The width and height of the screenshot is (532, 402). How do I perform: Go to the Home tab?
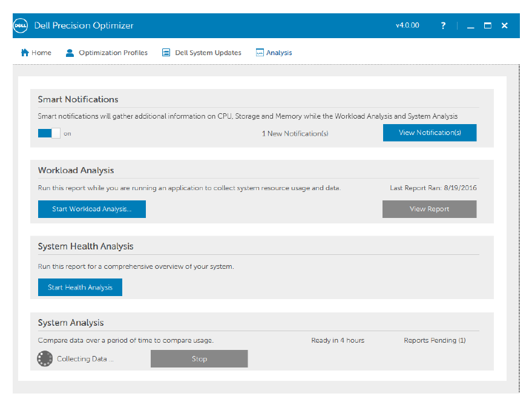point(36,53)
